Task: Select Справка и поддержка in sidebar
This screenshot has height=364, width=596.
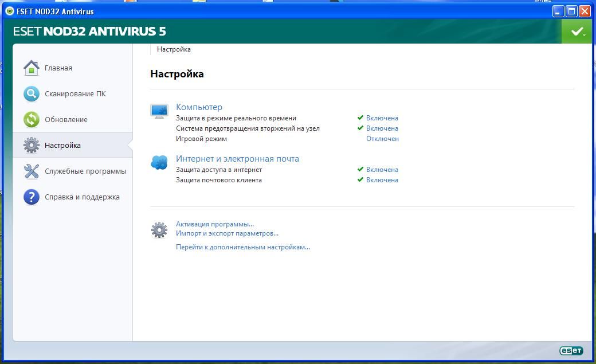Action: 82,197
